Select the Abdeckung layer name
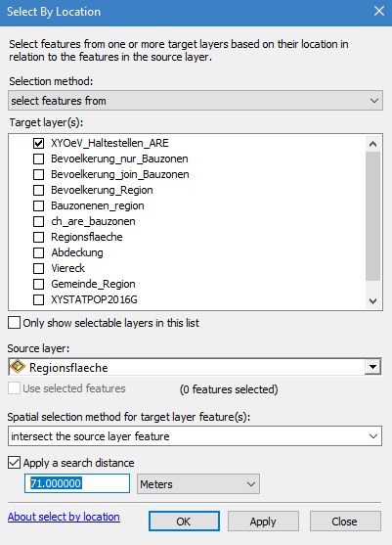The image size is (392, 545). tap(77, 252)
